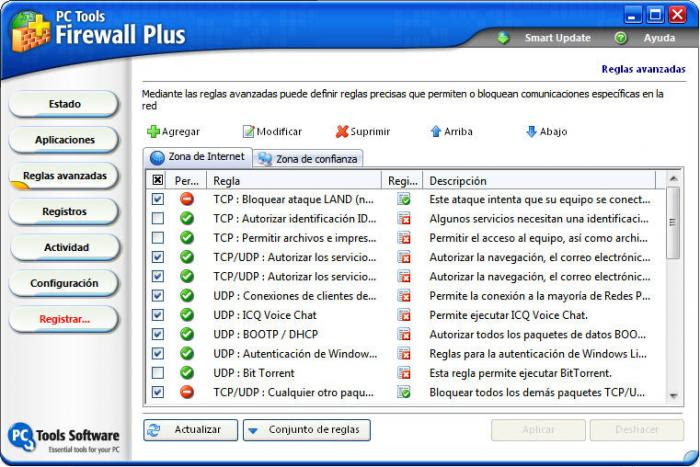Viewport: 700px width, 467px height.
Task: Switch to Zona de Internet tab
Action: point(198,157)
